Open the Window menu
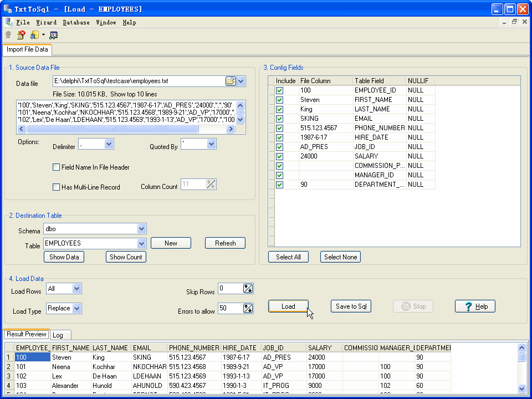The height and width of the screenshot is (399, 532). [x=106, y=22]
